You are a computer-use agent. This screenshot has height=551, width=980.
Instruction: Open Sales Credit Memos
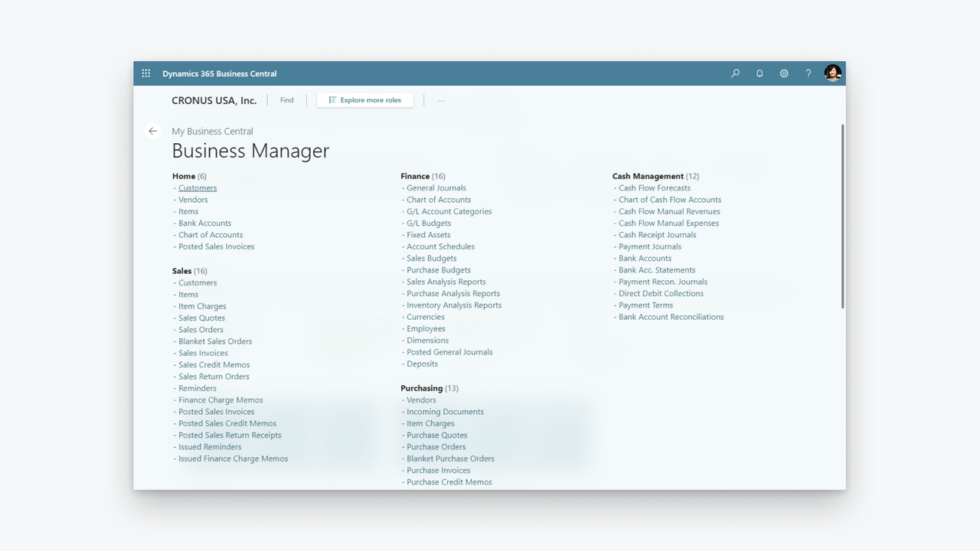pyautogui.click(x=214, y=365)
